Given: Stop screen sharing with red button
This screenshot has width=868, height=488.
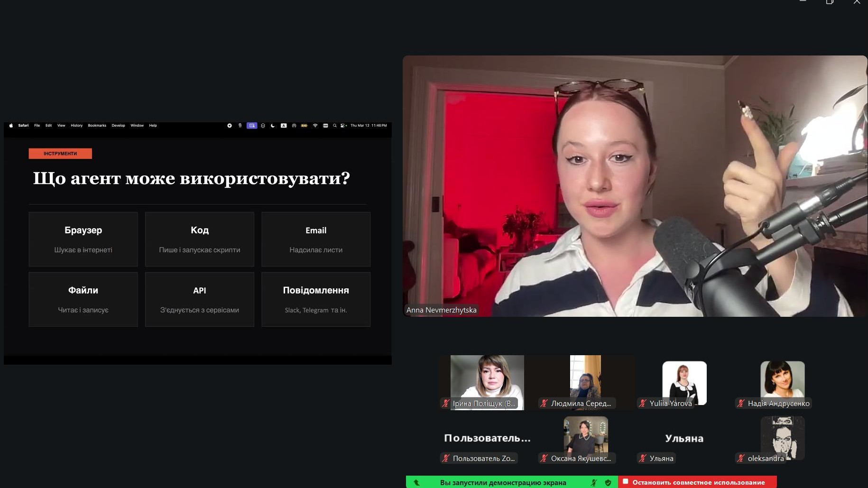Looking at the screenshot, I should (697, 482).
